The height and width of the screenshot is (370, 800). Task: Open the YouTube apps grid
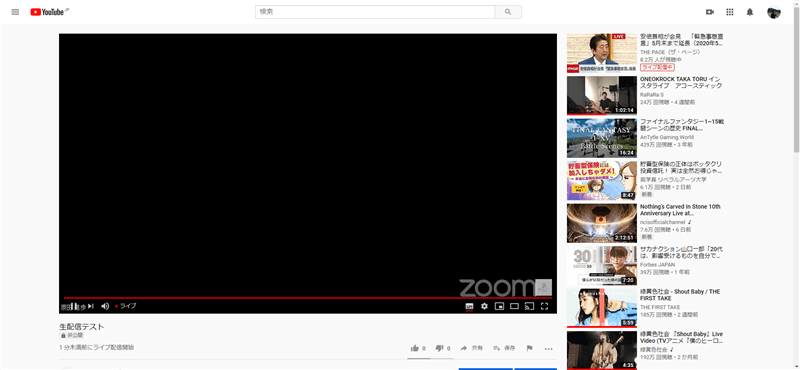730,12
